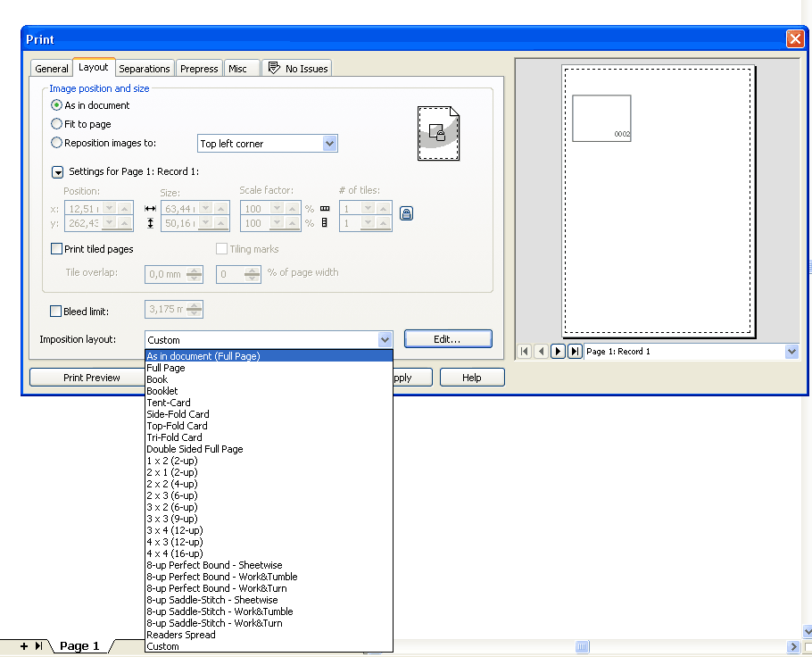The height and width of the screenshot is (657, 812).
Task: Open the Page 1: Record 1 dropdown
Action: pyautogui.click(x=791, y=352)
